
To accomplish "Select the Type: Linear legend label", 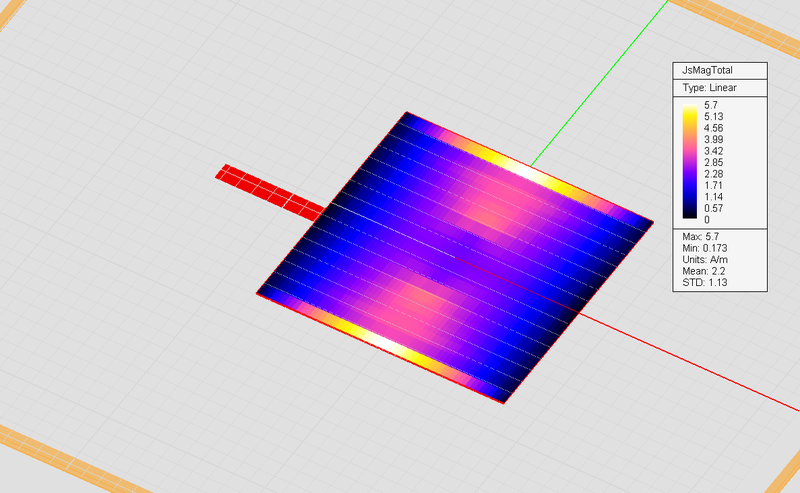I will (709, 88).
